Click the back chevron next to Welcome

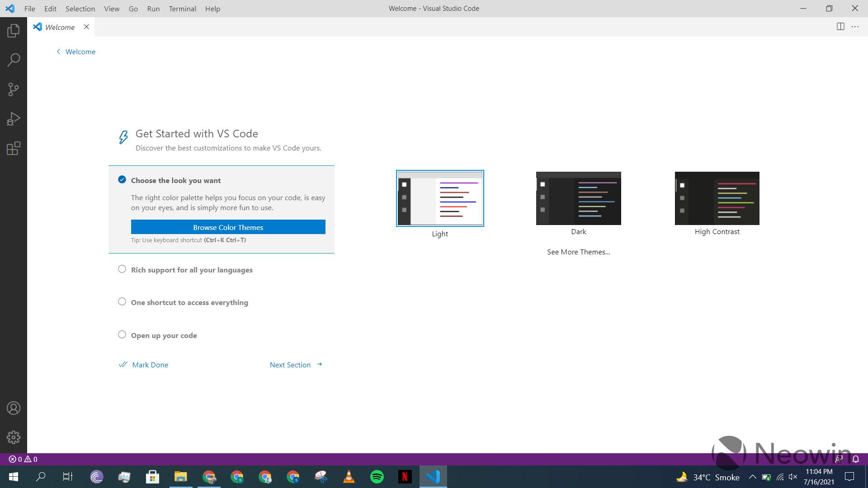point(58,52)
